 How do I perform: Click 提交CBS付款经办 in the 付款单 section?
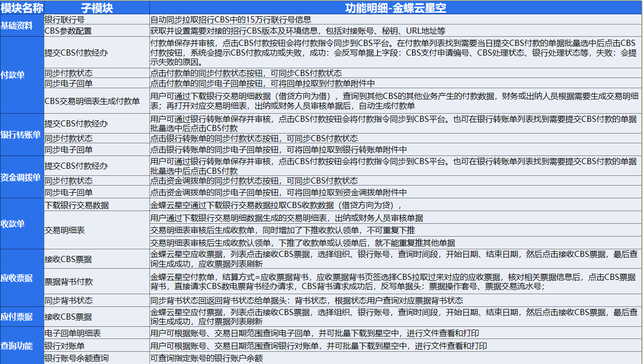97,52
